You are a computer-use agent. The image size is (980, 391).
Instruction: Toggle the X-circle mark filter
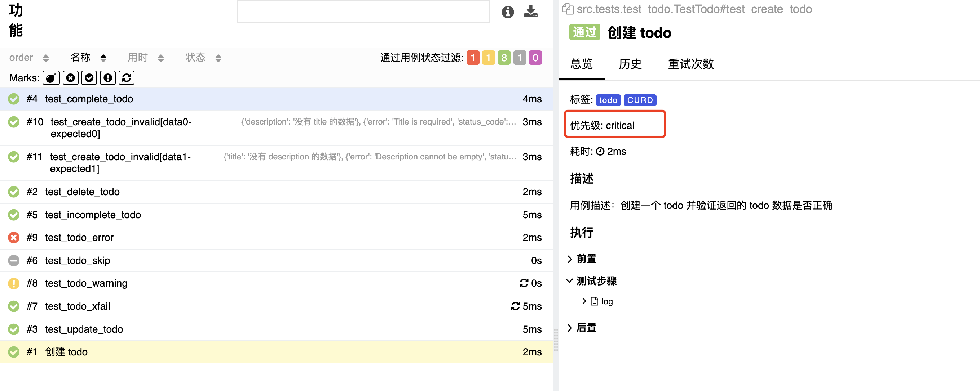70,78
